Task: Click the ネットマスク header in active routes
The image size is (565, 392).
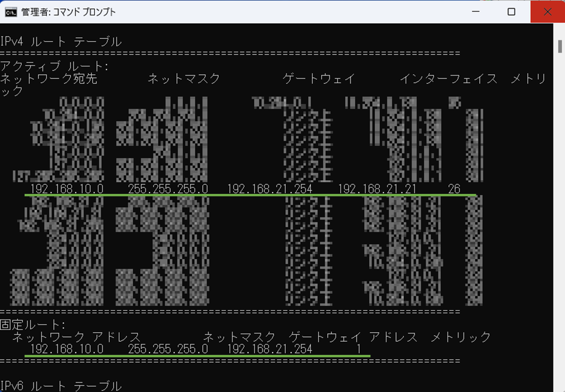Action: pyautogui.click(x=184, y=78)
